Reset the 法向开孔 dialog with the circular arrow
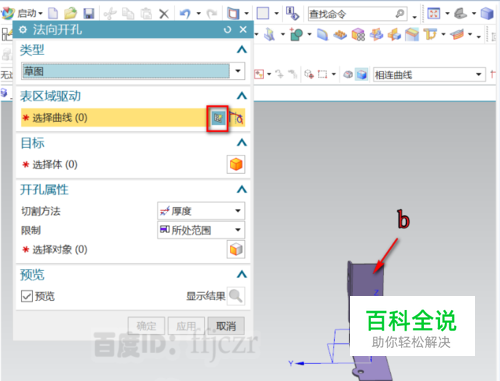The height and width of the screenshot is (381, 500). tap(228, 30)
